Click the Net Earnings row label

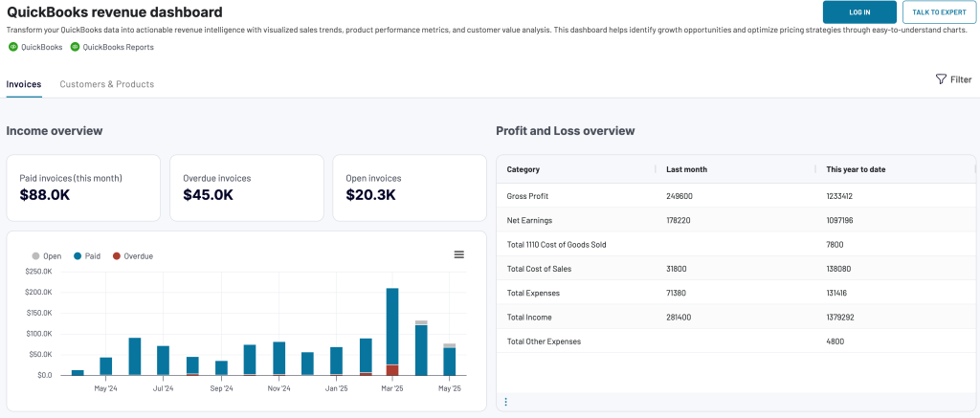click(x=529, y=221)
